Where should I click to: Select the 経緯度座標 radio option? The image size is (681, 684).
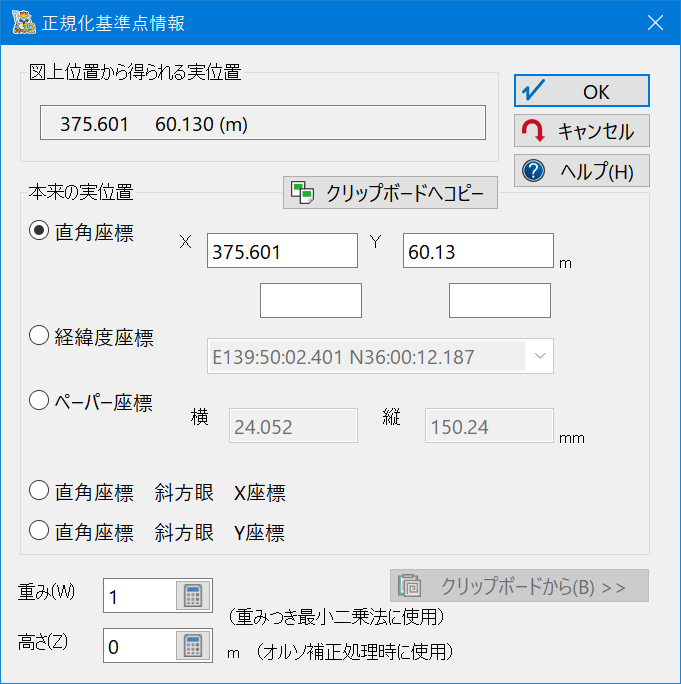pyautogui.click(x=39, y=336)
